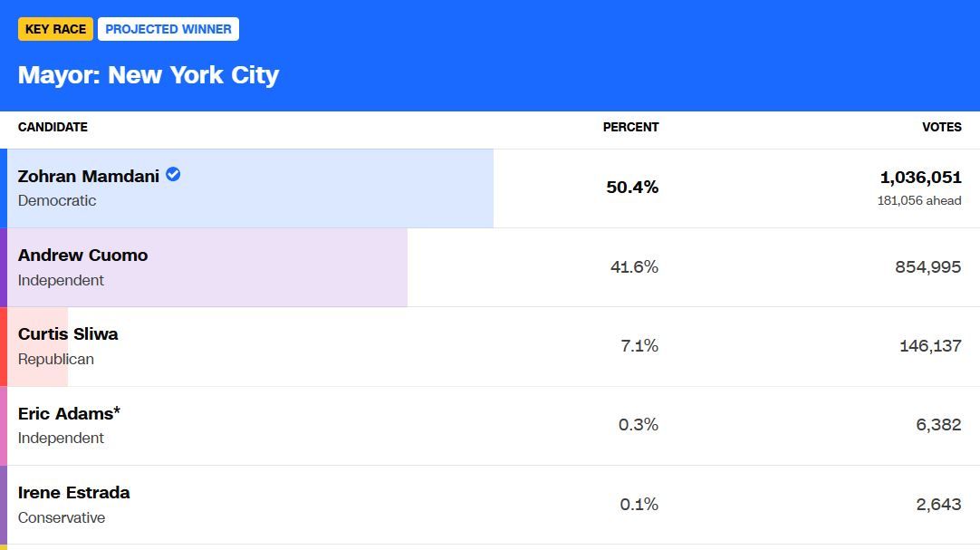Click the CANDIDATE column header
This screenshot has width=980, height=550.
click(53, 127)
